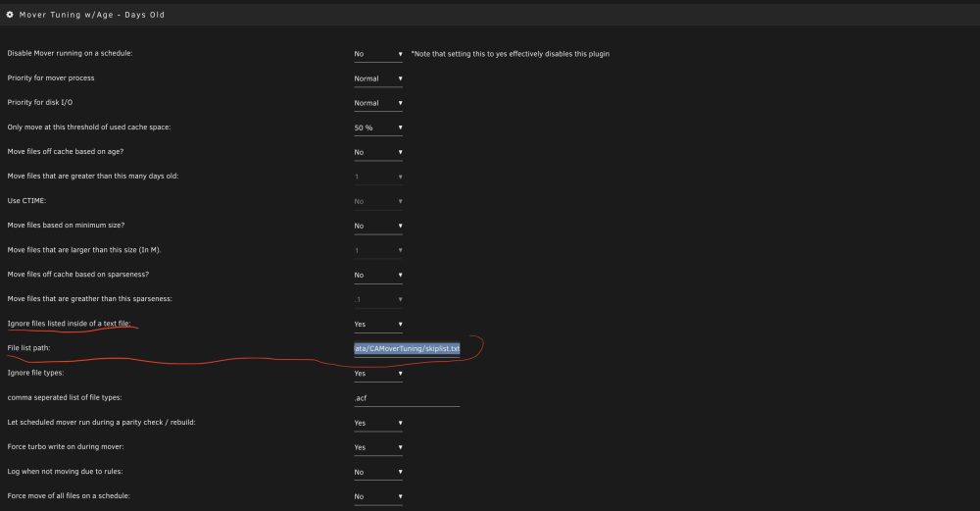
Task: Open the Priority for mover process dropdown
Action: coord(378,78)
